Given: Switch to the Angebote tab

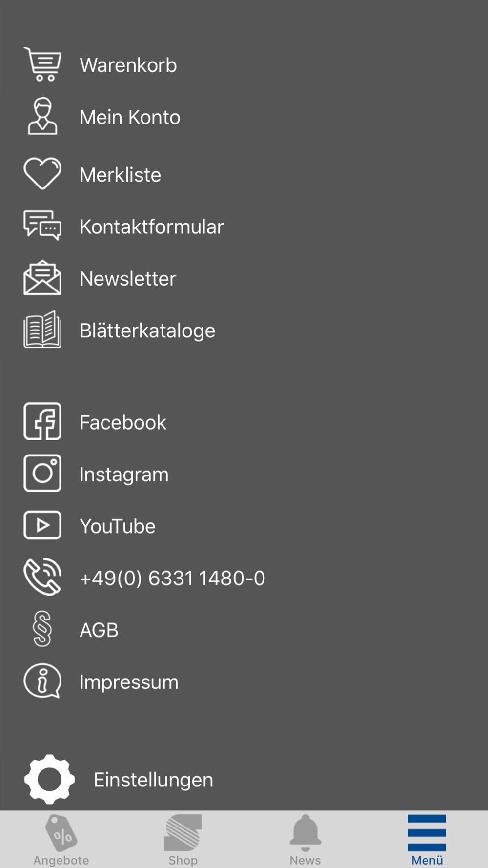Looking at the screenshot, I should [61, 840].
